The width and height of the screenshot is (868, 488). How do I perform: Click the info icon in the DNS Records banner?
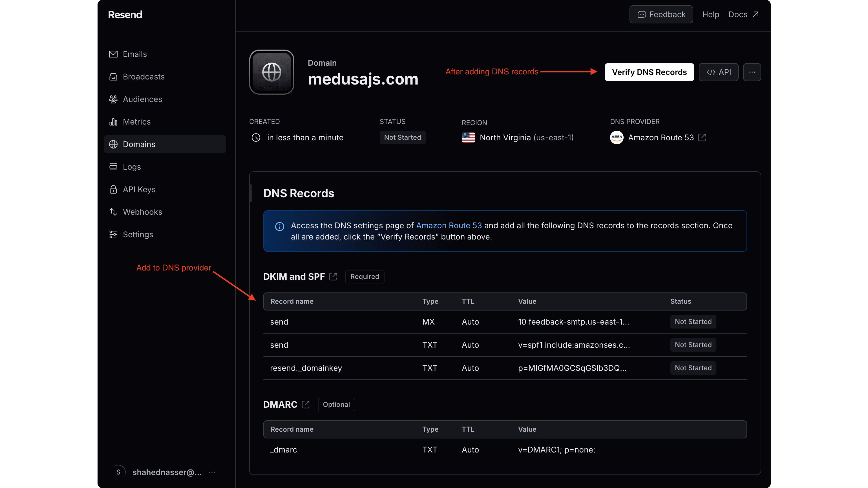tap(279, 226)
